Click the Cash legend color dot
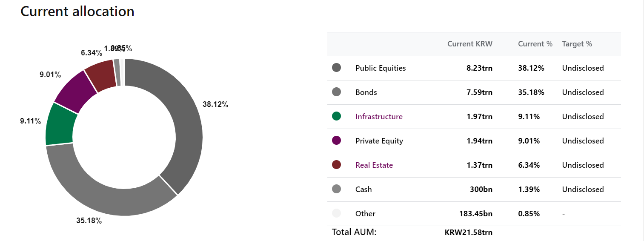The width and height of the screenshot is (644, 241). pyautogui.click(x=336, y=189)
